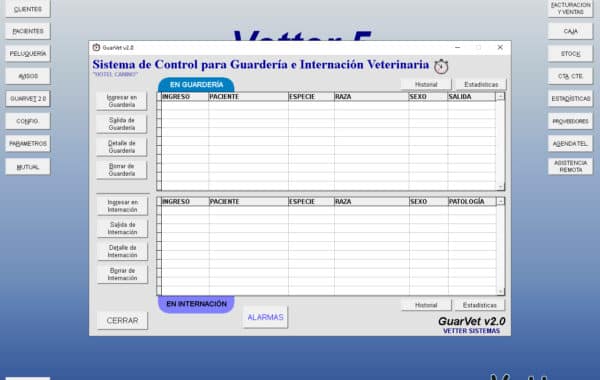Open the STOCK module in main window
600x380 pixels.
(x=570, y=54)
